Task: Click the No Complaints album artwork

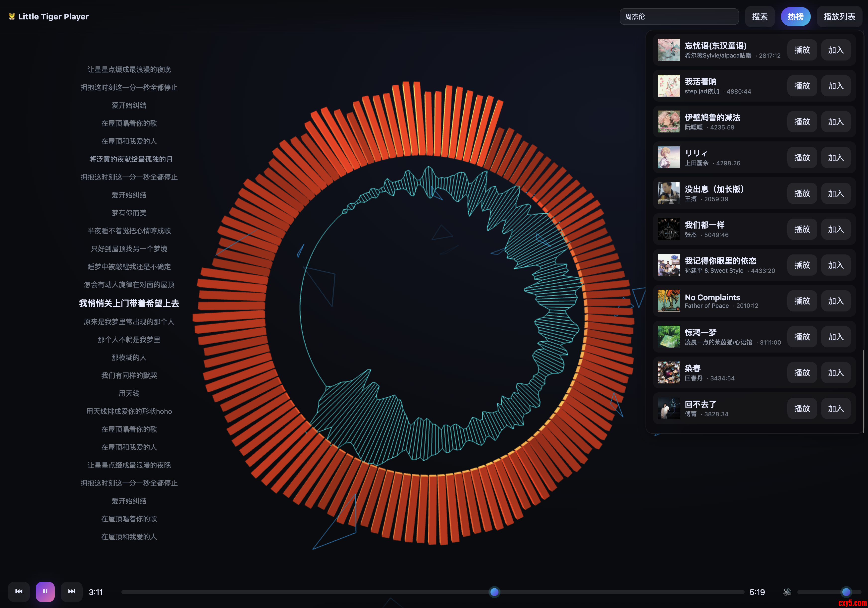Action: pyautogui.click(x=668, y=301)
